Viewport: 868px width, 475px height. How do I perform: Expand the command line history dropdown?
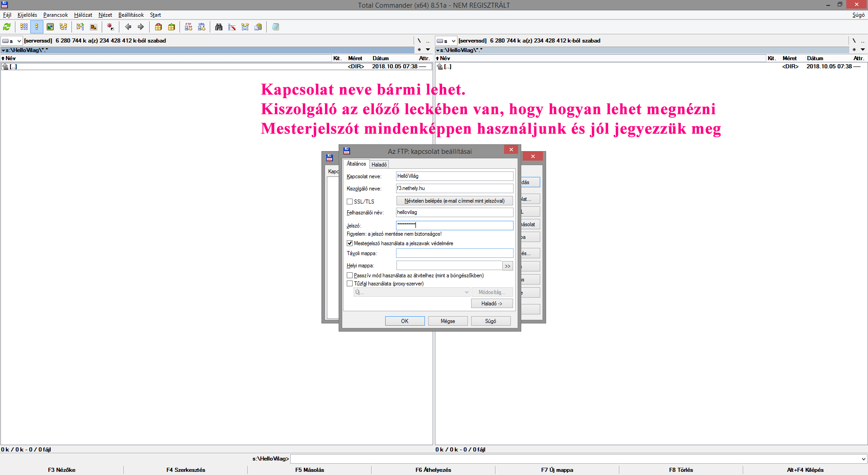[x=863, y=459]
